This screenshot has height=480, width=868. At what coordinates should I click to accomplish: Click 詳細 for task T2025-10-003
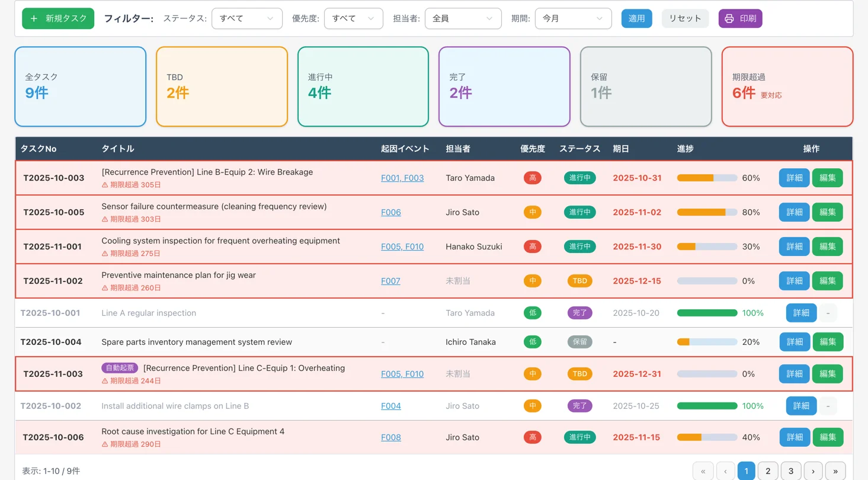click(x=794, y=178)
